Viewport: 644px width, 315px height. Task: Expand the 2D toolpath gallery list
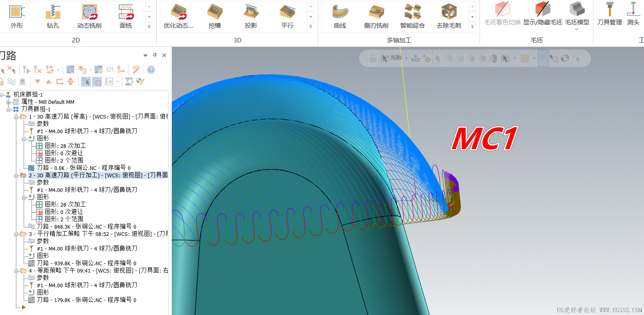click(x=149, y=26)
